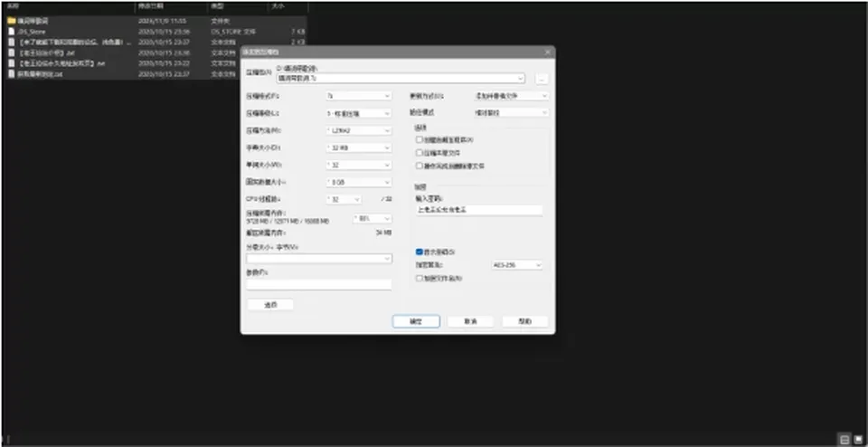Click into the archive name text field

(x=396, y=79)
